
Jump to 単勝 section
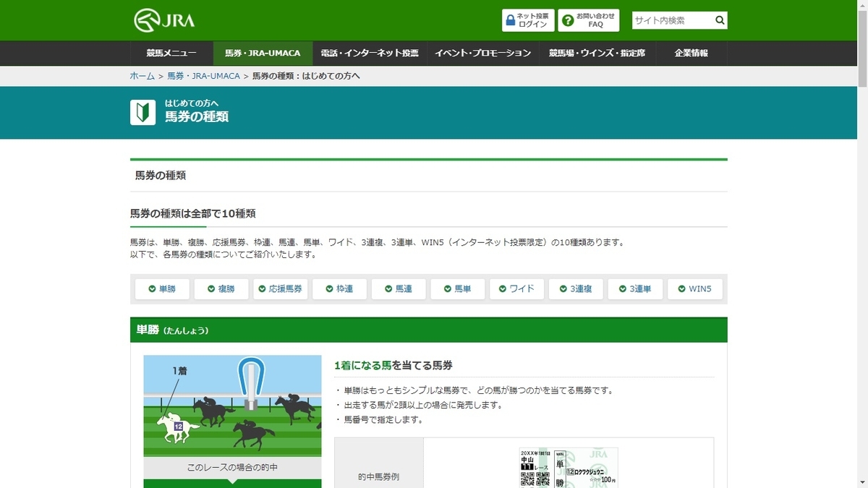pyautogui.click(x=162, y=289)
